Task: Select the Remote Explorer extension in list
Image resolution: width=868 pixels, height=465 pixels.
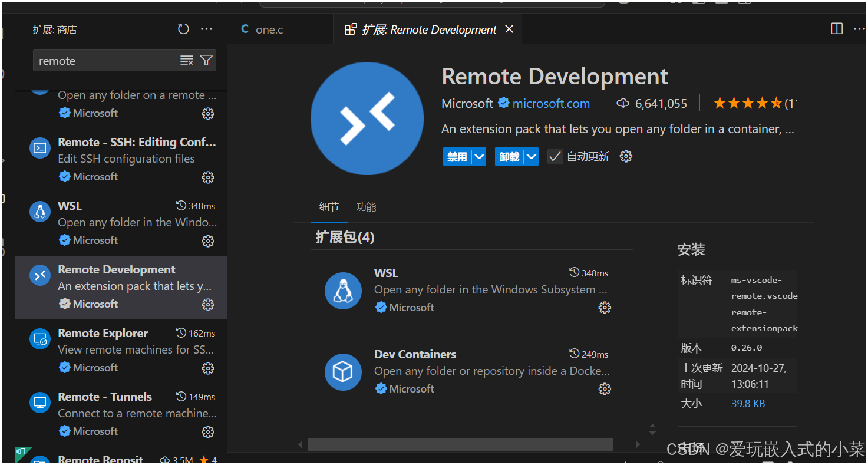Action: [121, 351]
